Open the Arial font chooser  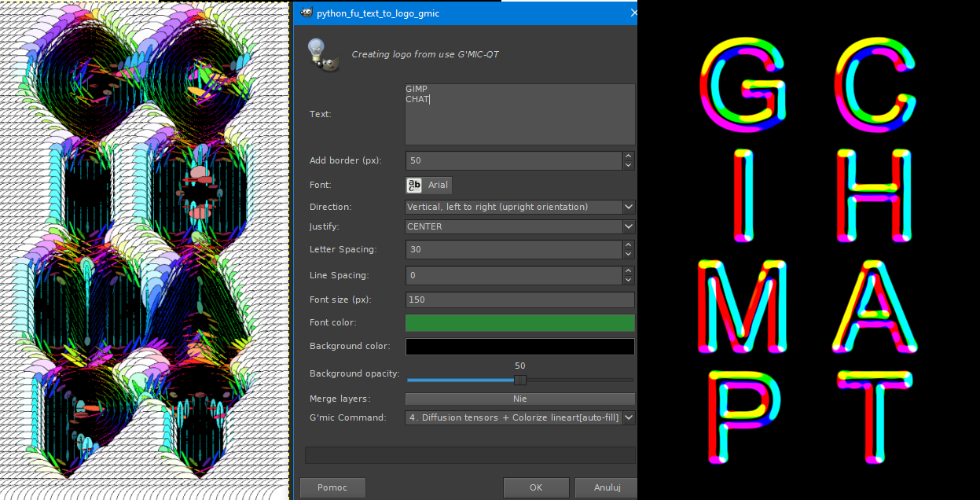[428, 185]
